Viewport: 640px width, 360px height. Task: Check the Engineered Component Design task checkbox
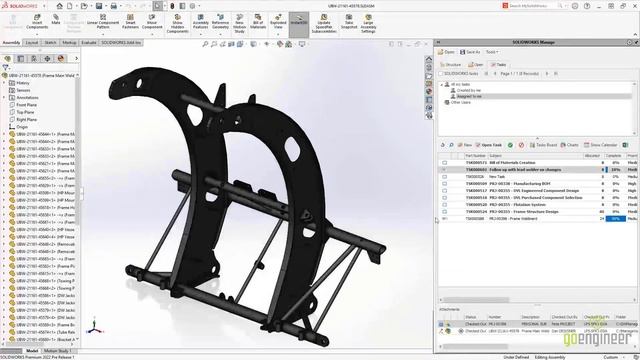click(x=444, y=191)
